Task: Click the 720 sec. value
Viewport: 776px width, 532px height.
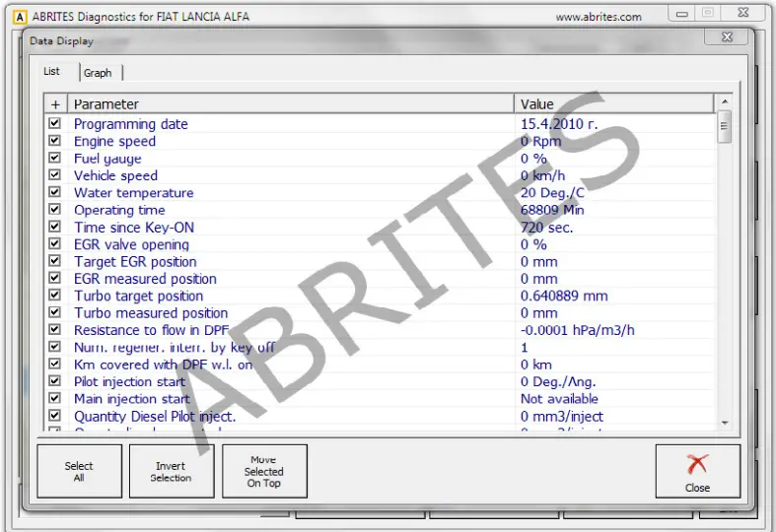Action: 546,228
